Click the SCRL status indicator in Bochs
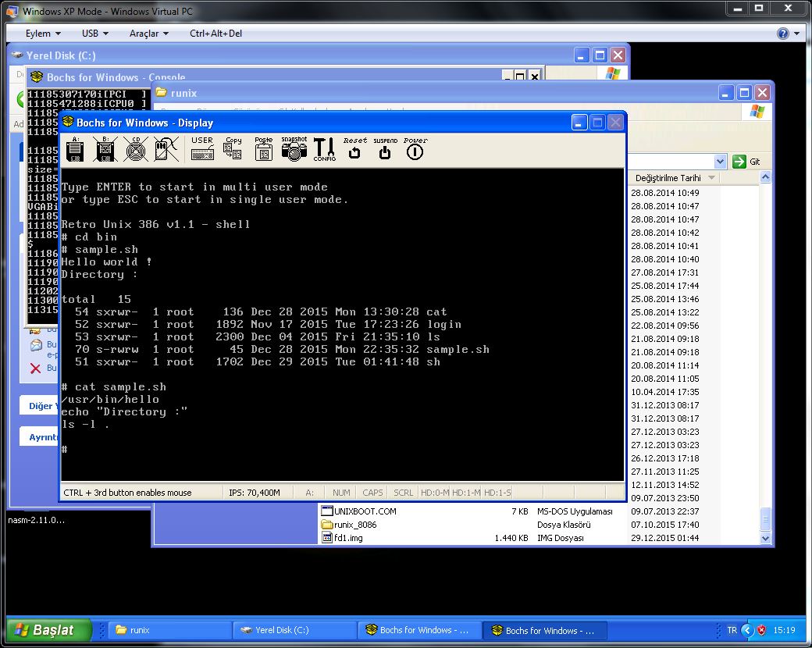 pos(404,493)
